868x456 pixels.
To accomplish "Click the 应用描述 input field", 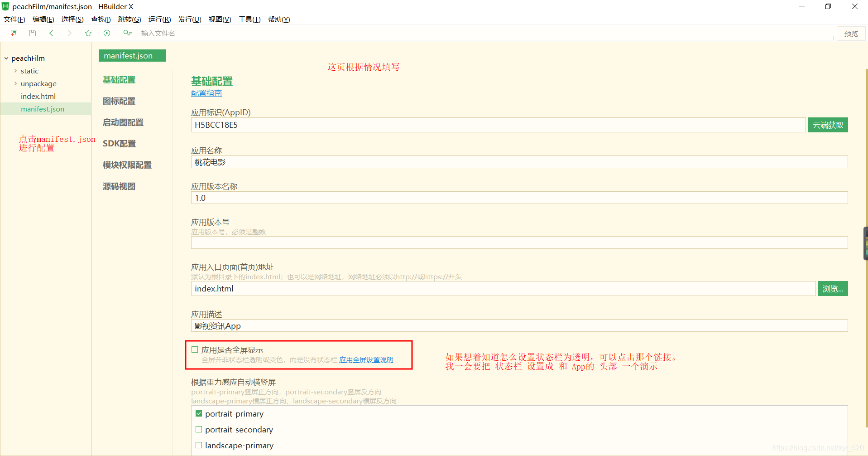I will (519, 325).
